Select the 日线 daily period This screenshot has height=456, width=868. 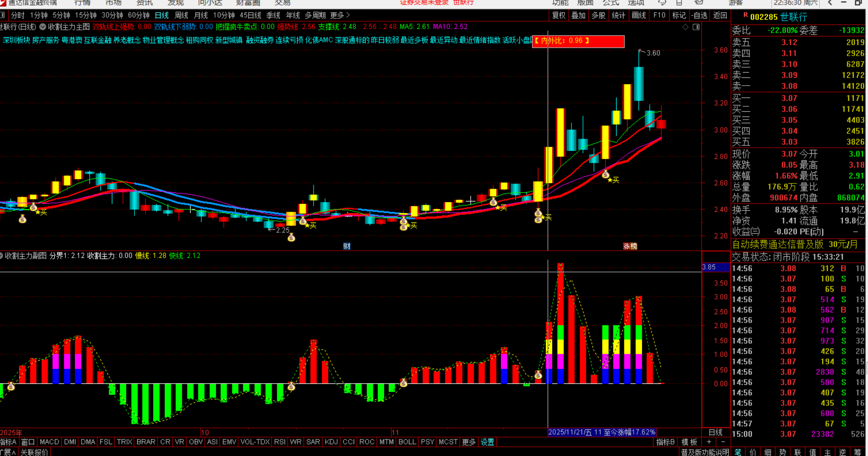tap(162, 15)
